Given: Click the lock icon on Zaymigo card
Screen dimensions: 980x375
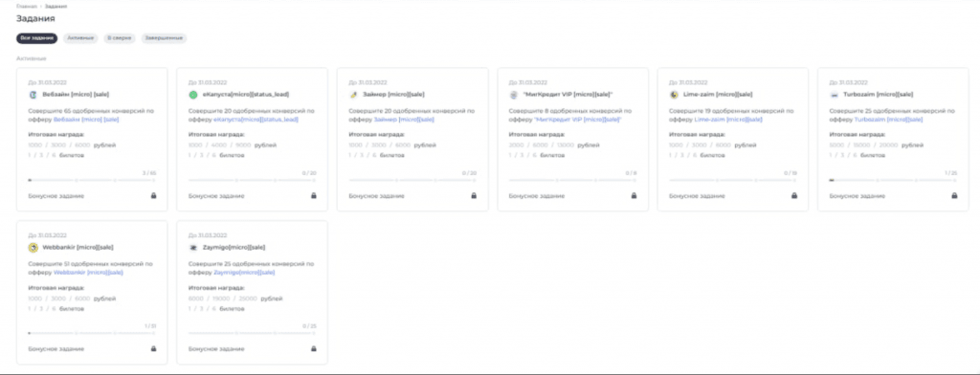Looking at the screenshot, I should (314, 349).
